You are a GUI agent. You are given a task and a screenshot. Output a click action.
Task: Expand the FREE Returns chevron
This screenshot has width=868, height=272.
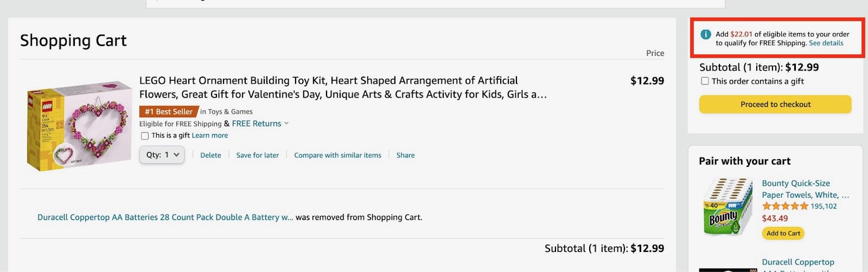[286, 123]
